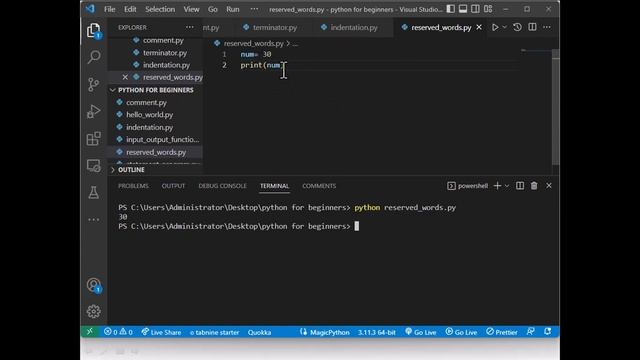Open the Run menu

(233, 9)
